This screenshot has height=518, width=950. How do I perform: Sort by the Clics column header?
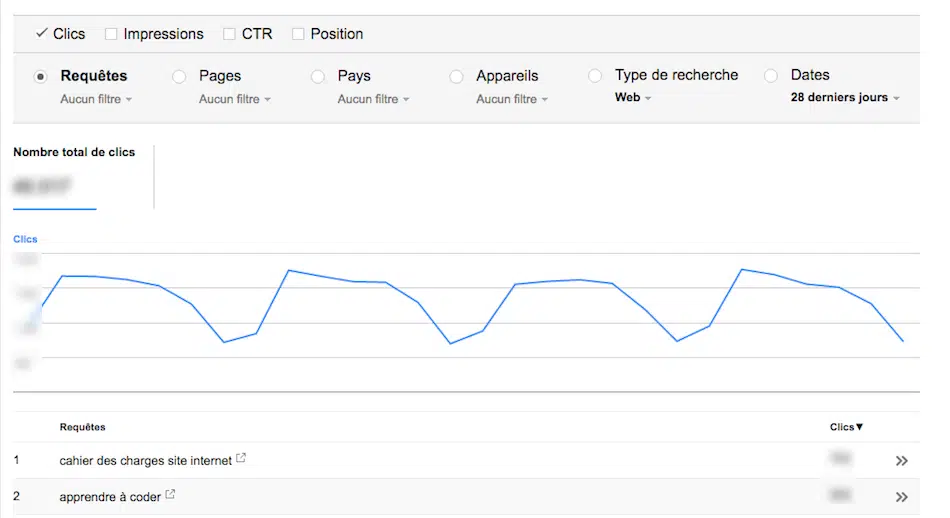click(x=846, y=427)
